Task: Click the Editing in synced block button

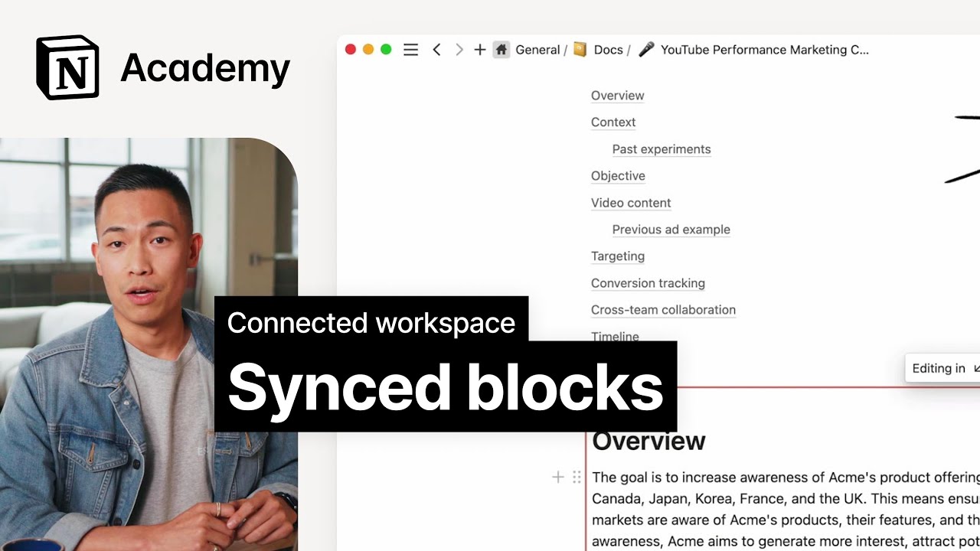Action: tap(942, 368)
